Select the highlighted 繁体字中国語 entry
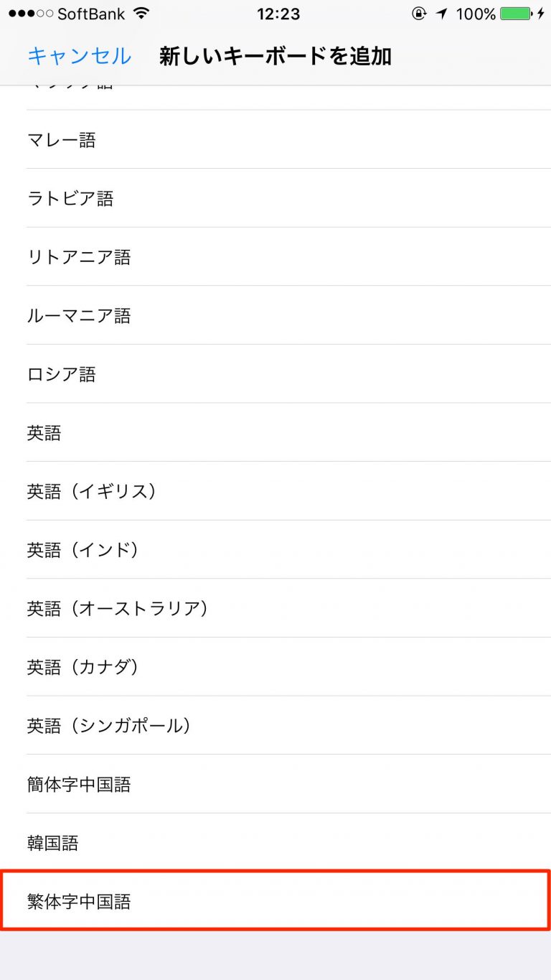551x980 pixels. (79, 902)
